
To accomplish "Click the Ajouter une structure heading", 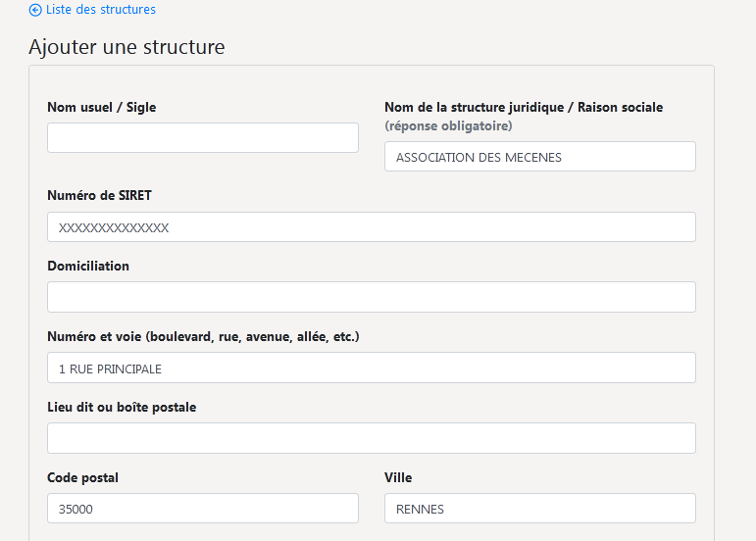I will pos(126,47).
